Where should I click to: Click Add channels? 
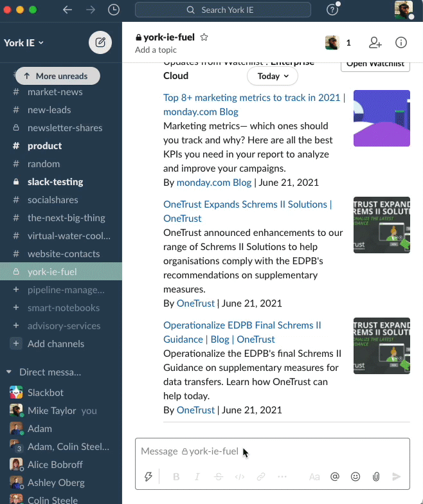pyautogui.click(x=55, y=343)
